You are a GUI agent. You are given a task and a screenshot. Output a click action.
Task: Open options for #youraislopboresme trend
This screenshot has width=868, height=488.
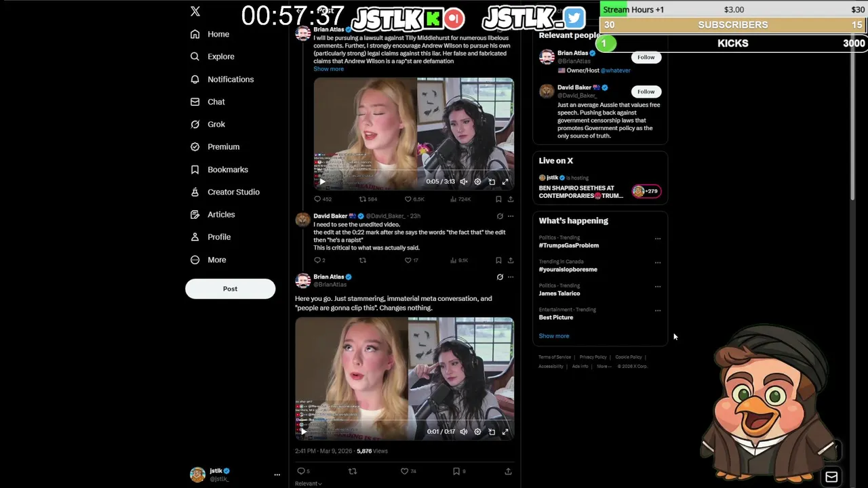point(657,262)
